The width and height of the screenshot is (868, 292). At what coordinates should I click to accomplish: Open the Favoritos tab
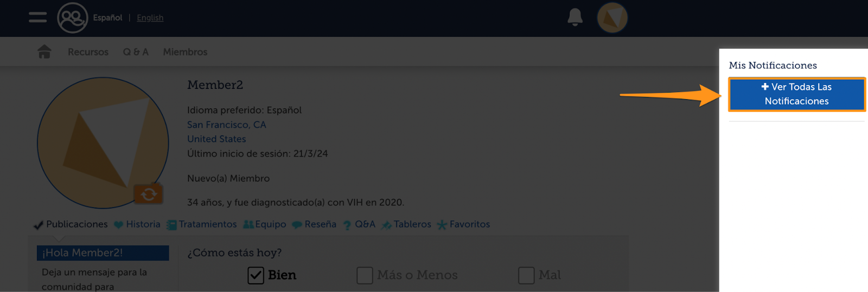tap(464, 224)
